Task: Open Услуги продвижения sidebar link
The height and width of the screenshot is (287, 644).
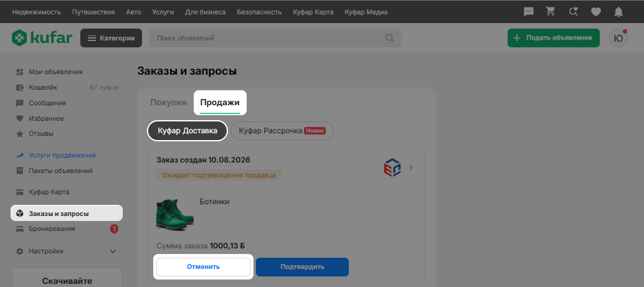Action: tap(62, 156)
